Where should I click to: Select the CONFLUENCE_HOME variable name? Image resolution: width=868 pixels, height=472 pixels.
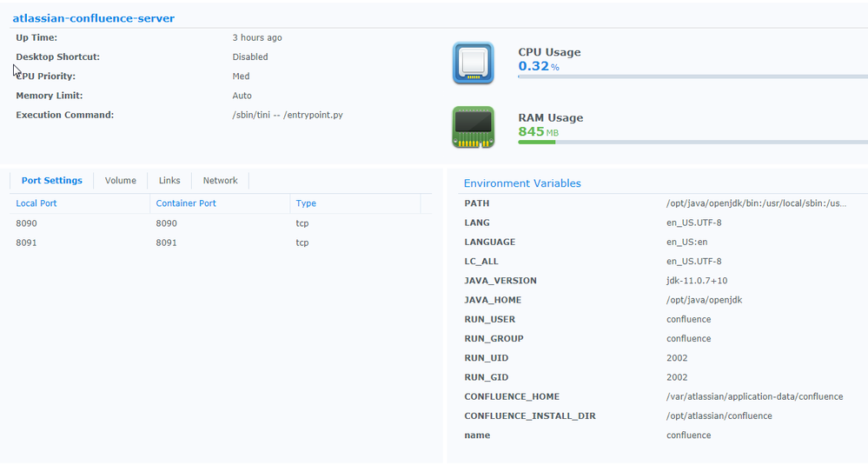tap(512, 396)
